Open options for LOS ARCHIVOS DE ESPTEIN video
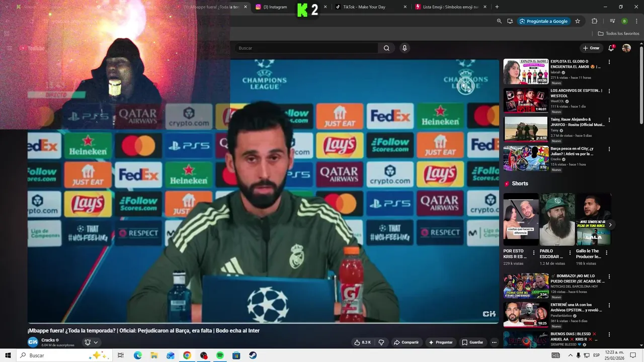 (609, 92)
